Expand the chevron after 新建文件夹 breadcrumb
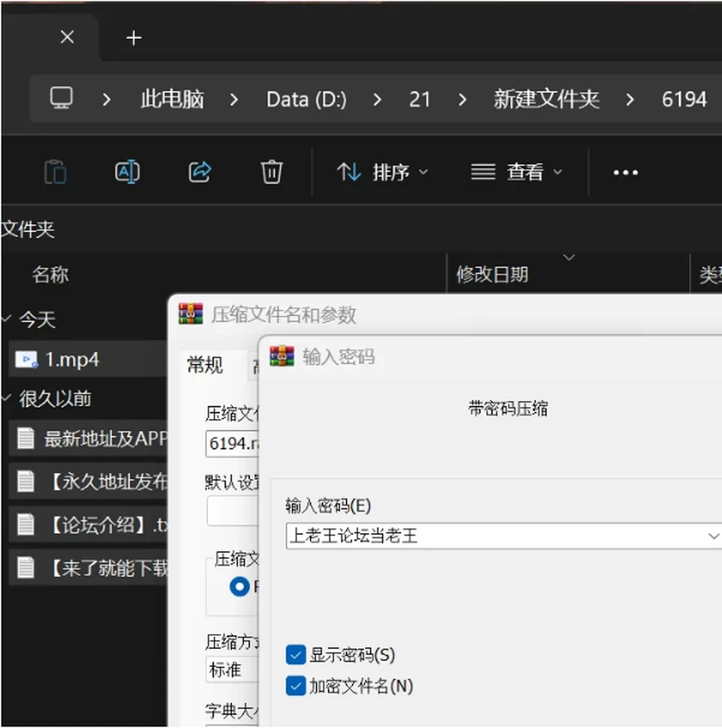 [630, 99]
